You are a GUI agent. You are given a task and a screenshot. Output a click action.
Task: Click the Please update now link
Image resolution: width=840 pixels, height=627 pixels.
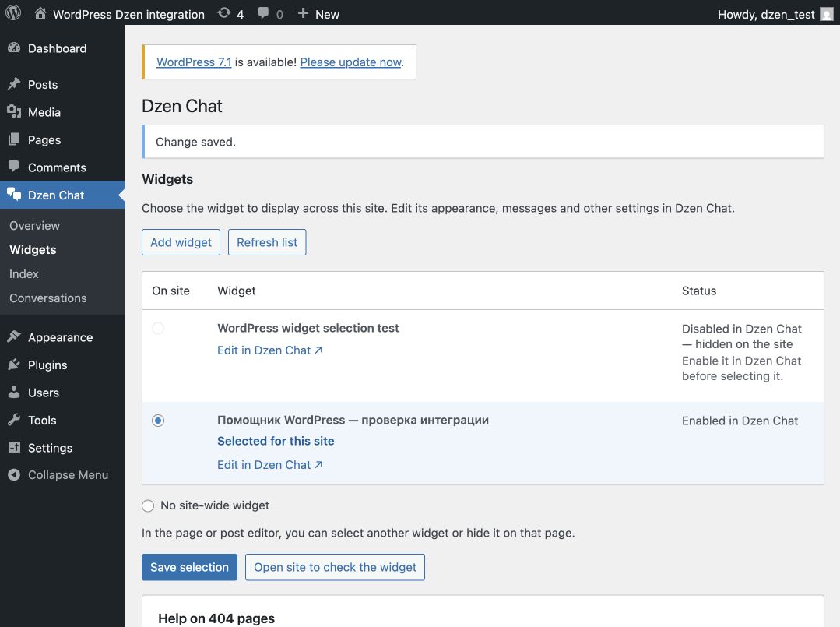click(x=350, y=62)
